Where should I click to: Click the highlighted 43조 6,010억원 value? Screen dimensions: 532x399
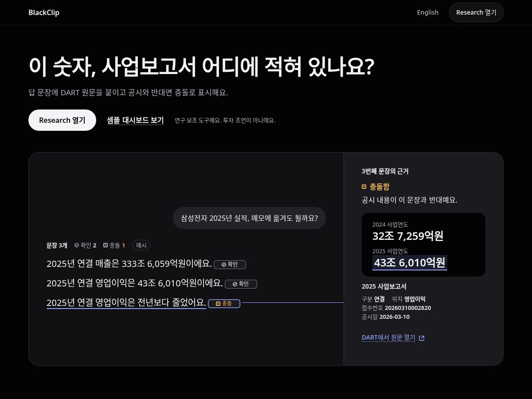[410, 262]
